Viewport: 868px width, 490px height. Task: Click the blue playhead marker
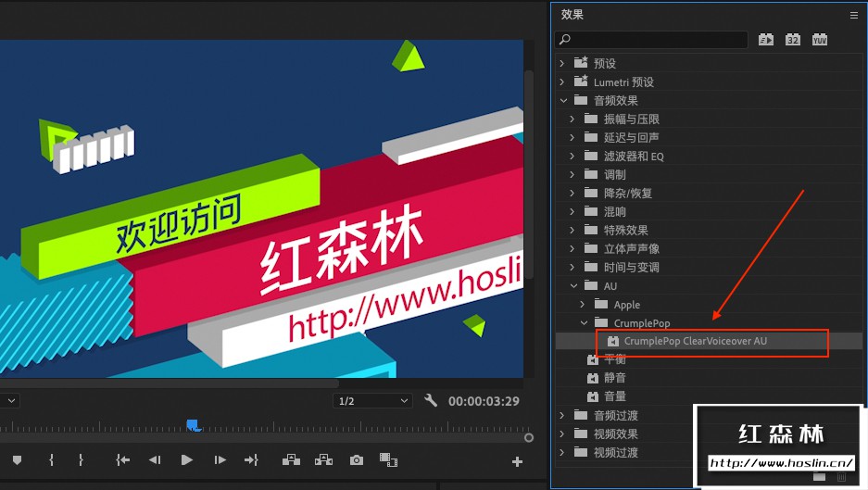coord(193,425)
